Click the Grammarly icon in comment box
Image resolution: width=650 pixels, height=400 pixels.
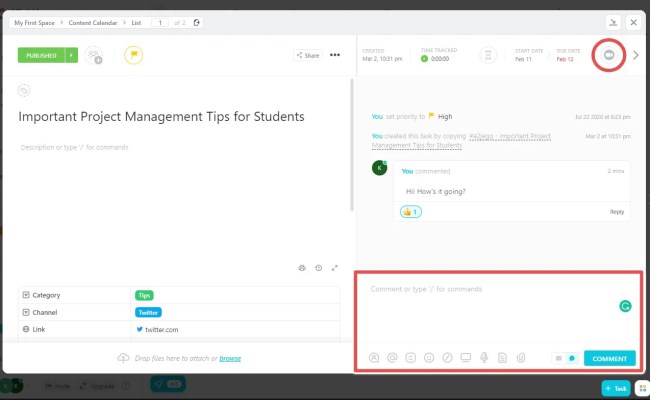click(x=625, y=306)
